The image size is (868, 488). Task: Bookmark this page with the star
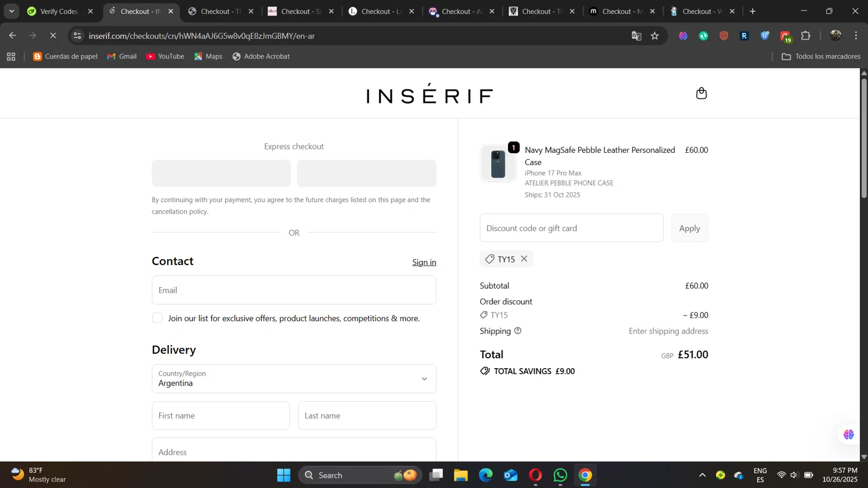pos(654,36)
